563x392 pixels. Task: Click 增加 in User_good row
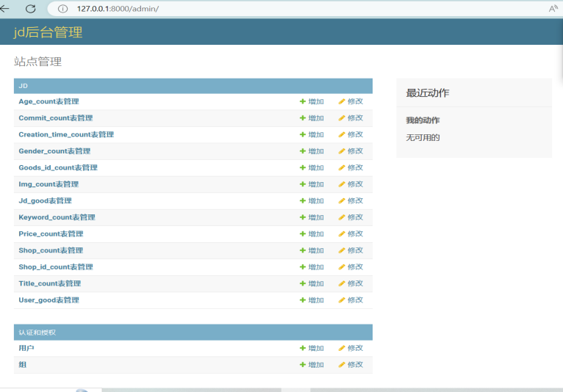(x=312, y=300)
